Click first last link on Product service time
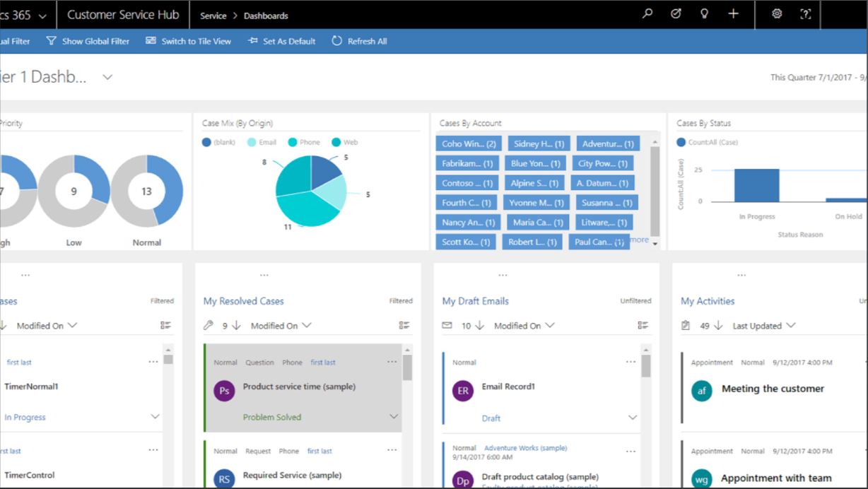 pos(323,363)
